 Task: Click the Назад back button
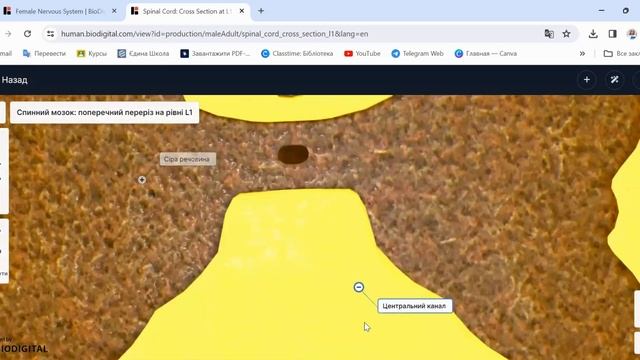click(x=14, y=80)
